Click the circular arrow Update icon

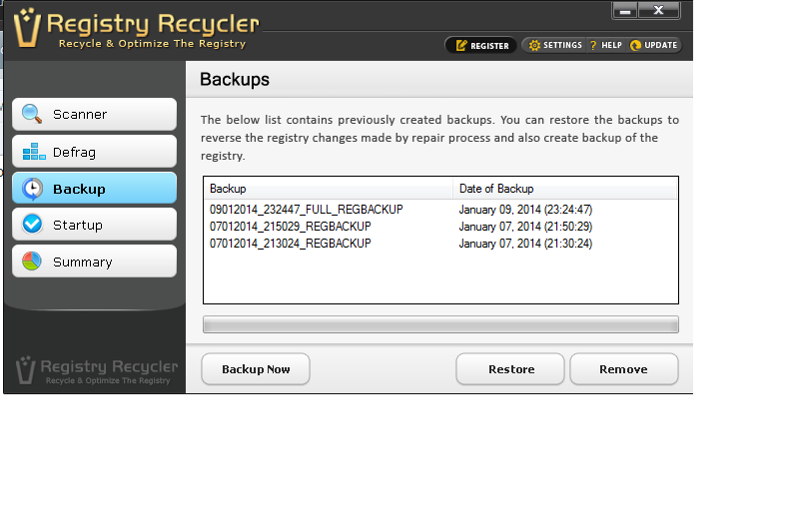(635, 45)
